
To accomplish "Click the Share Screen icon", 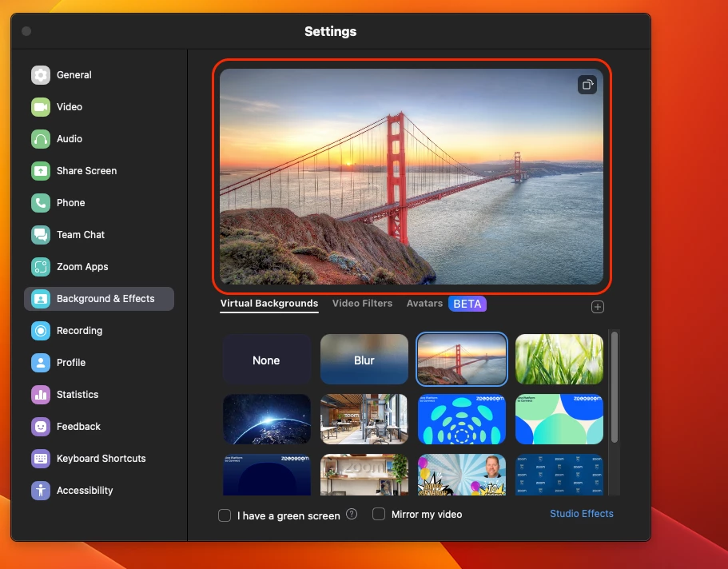I will [41, 171].
